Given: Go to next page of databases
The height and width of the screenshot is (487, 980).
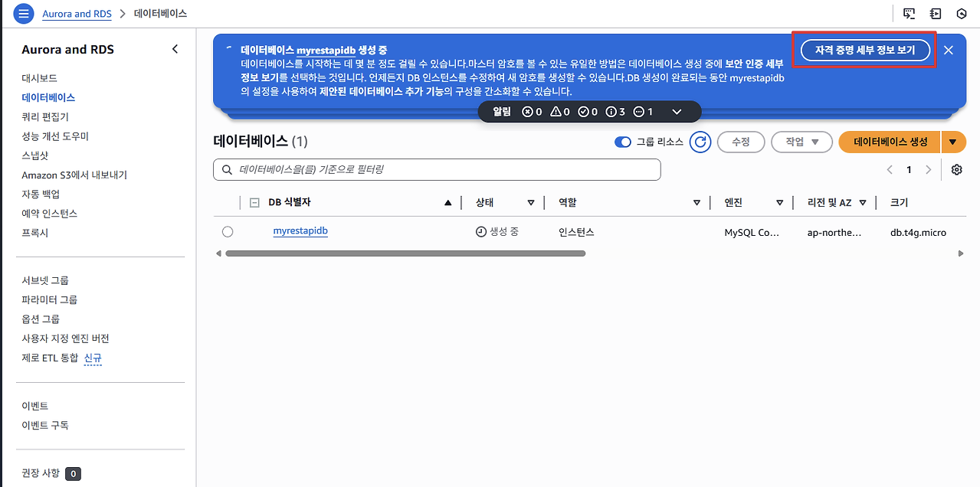Looking at the screenshot, I should point(929,170).
